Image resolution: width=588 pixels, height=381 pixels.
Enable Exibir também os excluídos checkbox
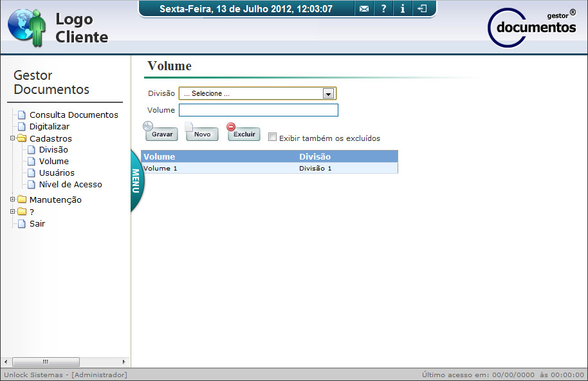273,137
